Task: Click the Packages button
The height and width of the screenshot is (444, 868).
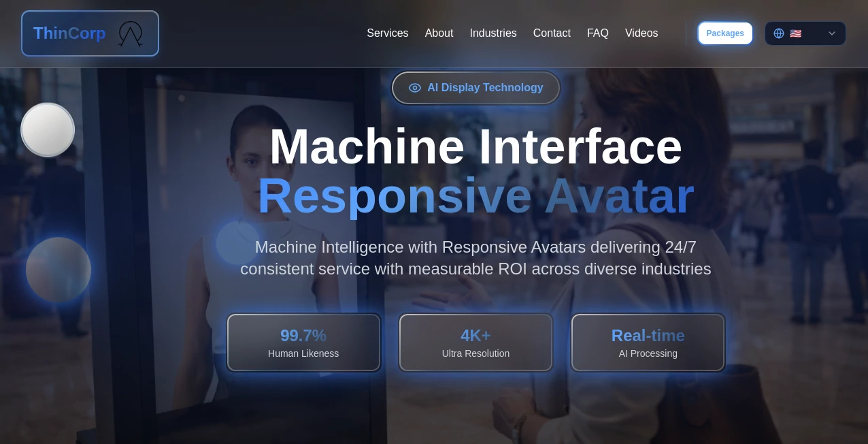Action: [x=725, y=33]
